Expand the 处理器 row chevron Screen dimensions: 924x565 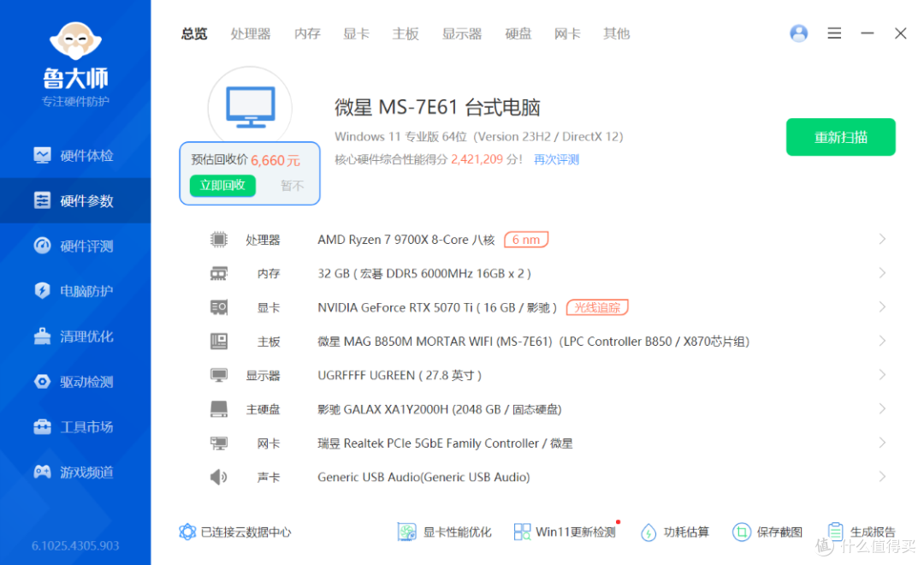tap(882, 239)
